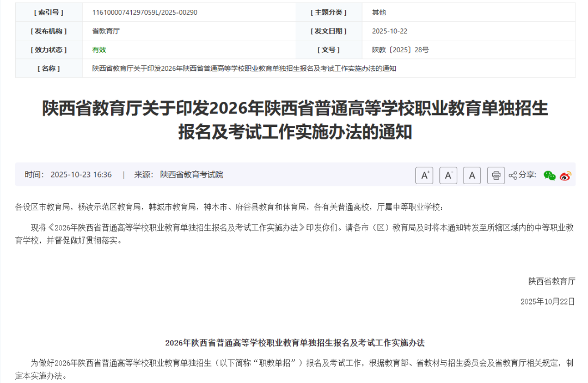Click the 索引号 label cell

point(49,13)
